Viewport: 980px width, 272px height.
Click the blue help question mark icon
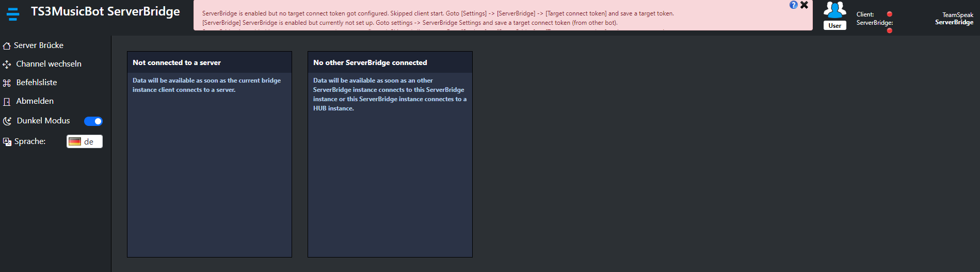pyautogui.click(x=793, y=5)
